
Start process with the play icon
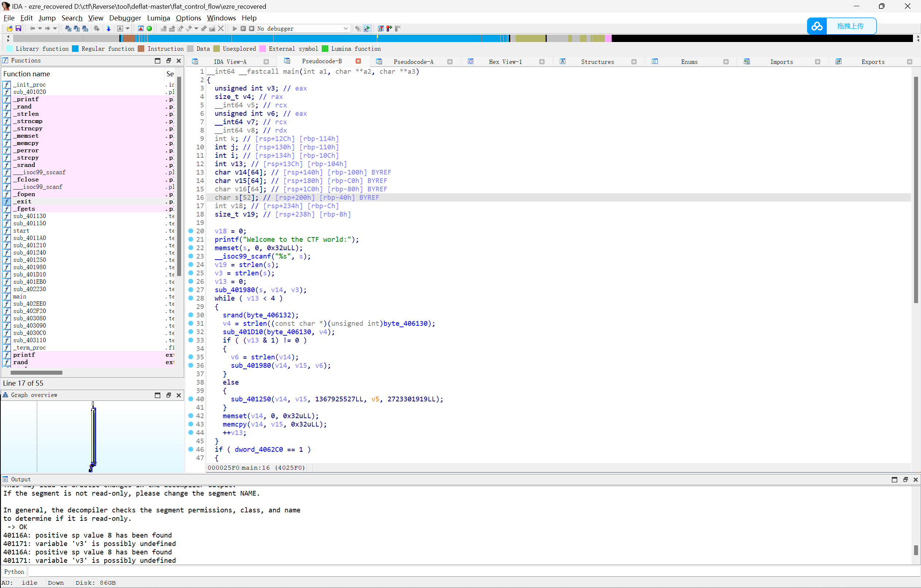coord(235,29)
